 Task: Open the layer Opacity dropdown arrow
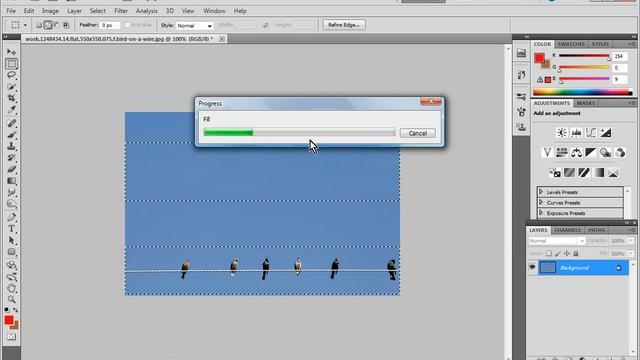point(631,241)
